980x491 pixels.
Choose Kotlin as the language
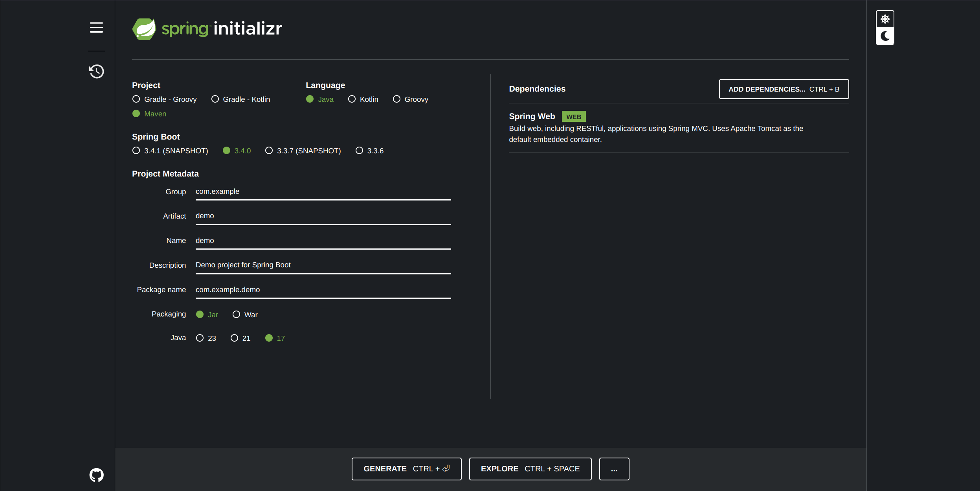[x=352, y=99]
